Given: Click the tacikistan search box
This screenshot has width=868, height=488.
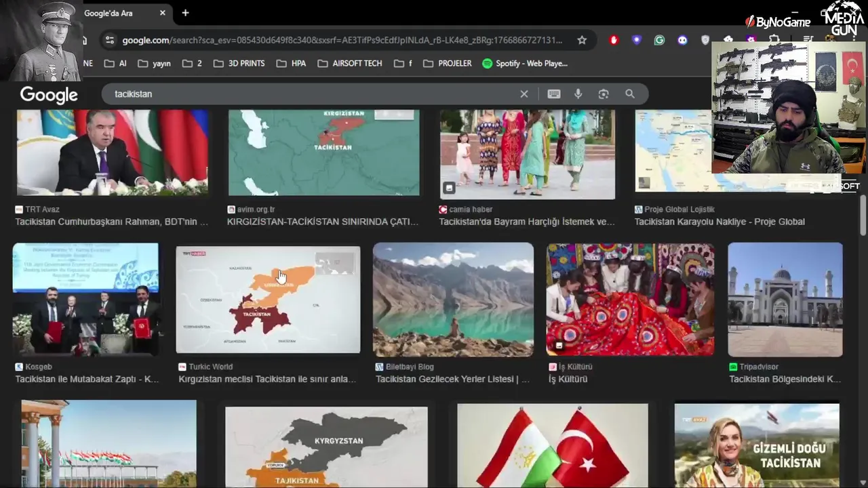Looking at the screenshot, I should (x=312, y=94).
